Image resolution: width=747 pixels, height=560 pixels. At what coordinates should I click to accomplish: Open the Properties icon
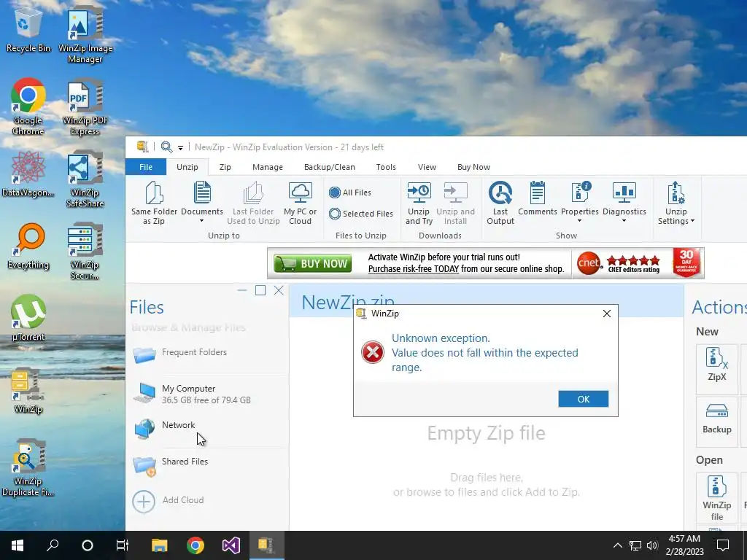point(580,192)
